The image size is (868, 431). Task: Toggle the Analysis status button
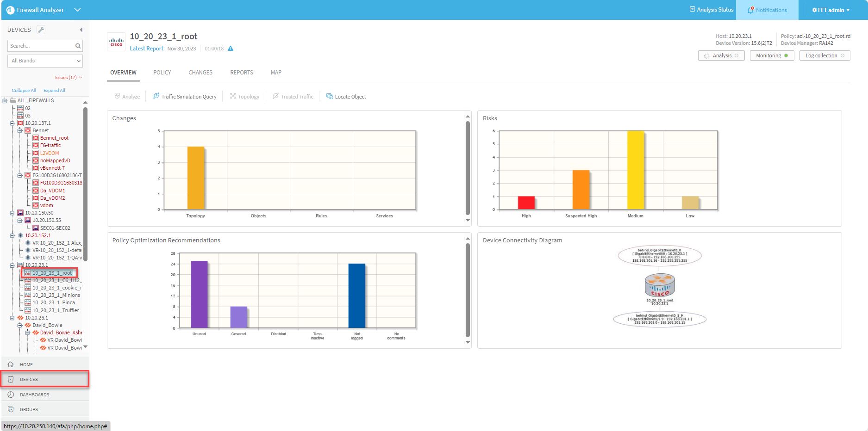pos(721,55)
